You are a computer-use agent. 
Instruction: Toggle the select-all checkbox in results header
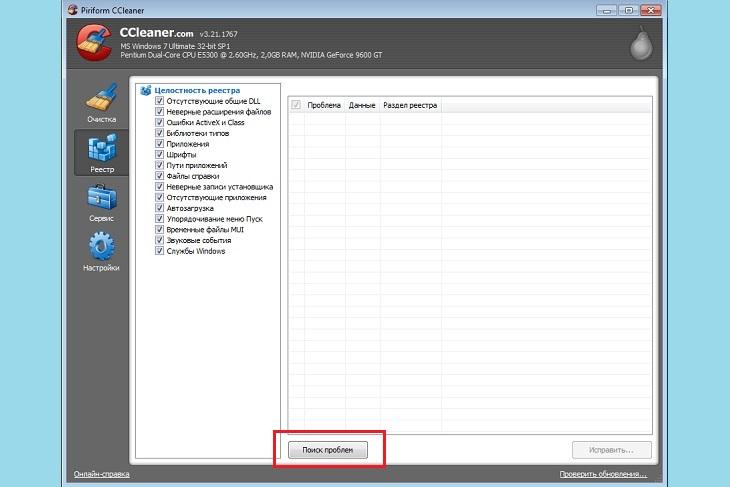point(296,105)
